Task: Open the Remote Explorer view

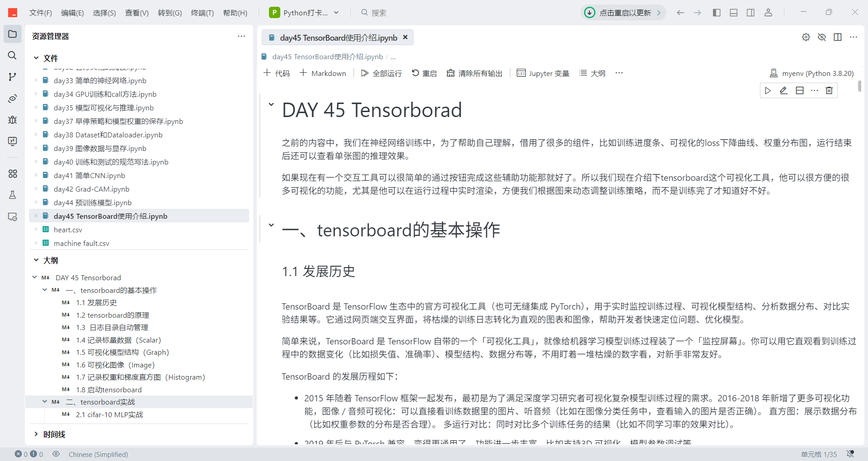Action: click(12, 217)
